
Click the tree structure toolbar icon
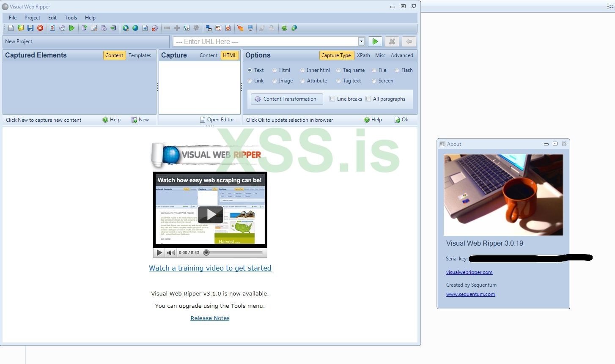(x=187, y=28)
